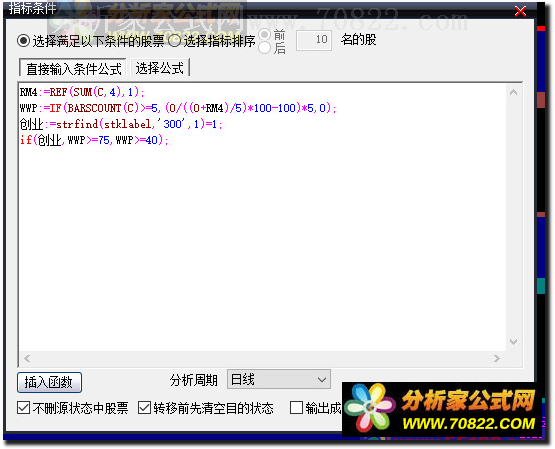Click the if(创业,WWP>=75 line
Image resolution: width=555 pixels, height=449 pixels.
94,140
